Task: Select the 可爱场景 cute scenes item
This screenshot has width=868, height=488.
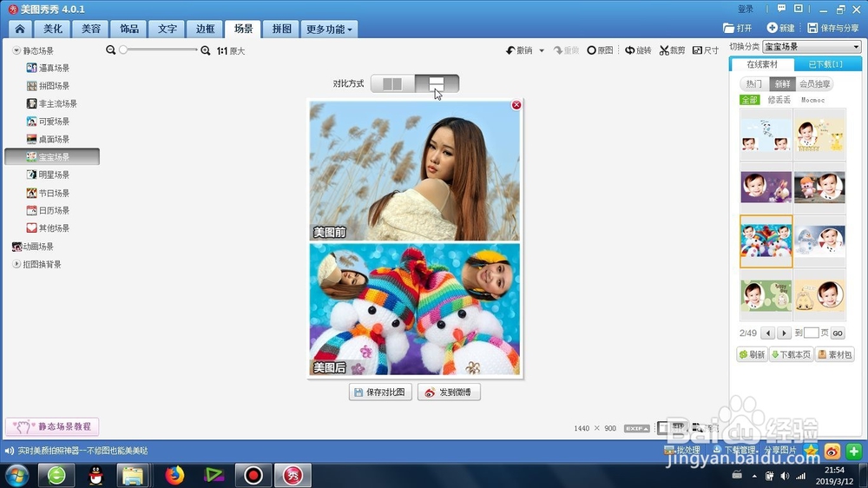Action: [x=49, y=122]
